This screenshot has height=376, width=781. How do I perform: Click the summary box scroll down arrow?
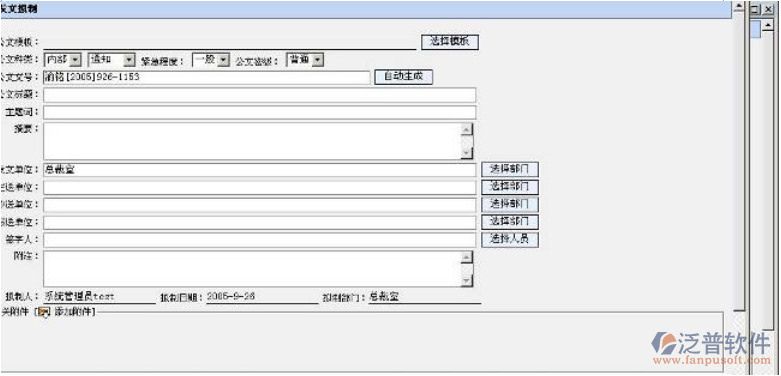point(467,153)
